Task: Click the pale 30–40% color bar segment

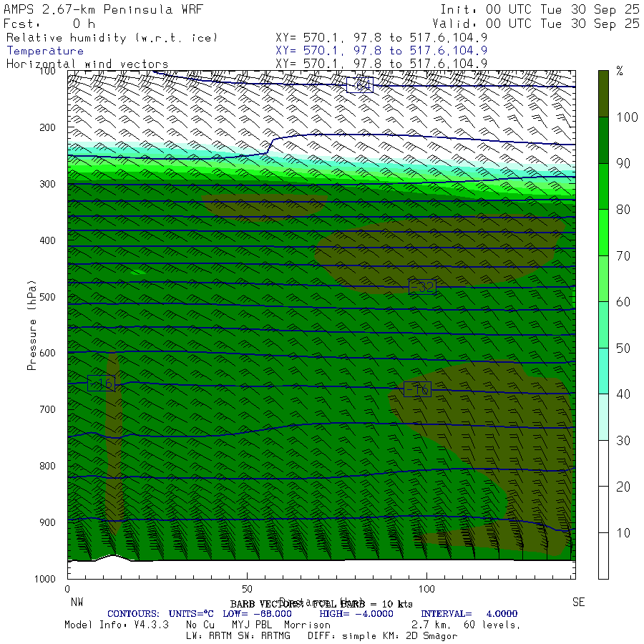Action: (x=603, y=417)
